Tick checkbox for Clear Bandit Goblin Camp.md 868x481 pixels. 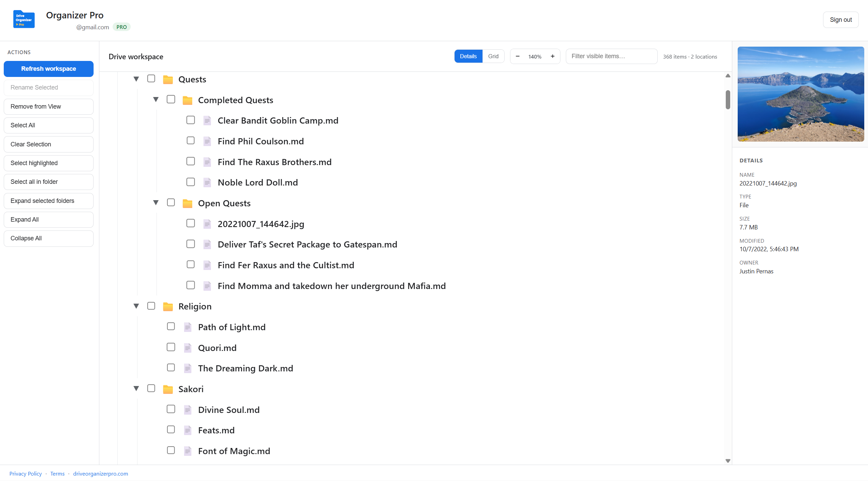191,120
